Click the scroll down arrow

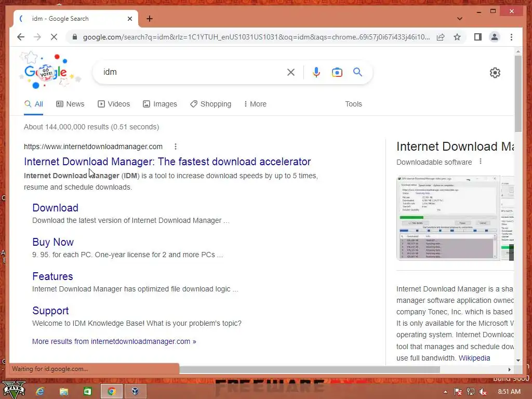[518, 361]
